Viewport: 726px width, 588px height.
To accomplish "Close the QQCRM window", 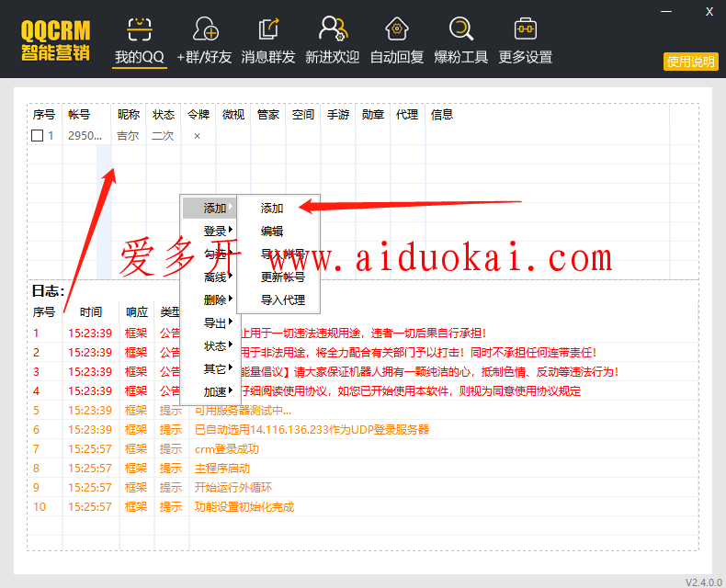I will tap(709, 12).
